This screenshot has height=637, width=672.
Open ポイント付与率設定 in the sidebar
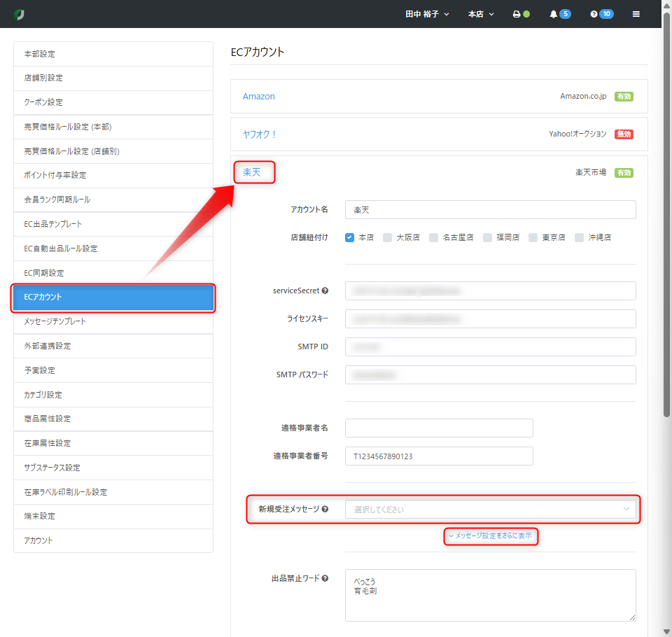(113, 175)
